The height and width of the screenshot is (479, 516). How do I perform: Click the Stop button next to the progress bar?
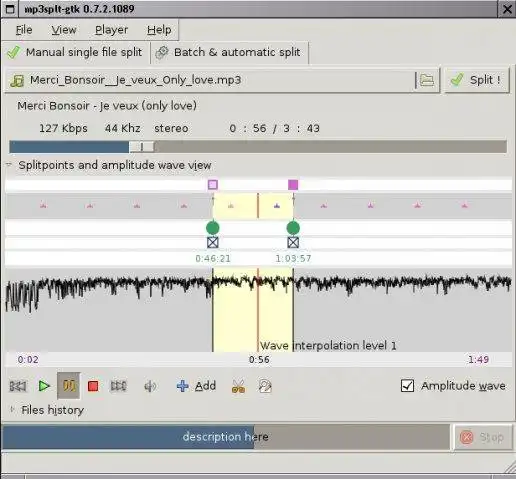click(483, 437)
